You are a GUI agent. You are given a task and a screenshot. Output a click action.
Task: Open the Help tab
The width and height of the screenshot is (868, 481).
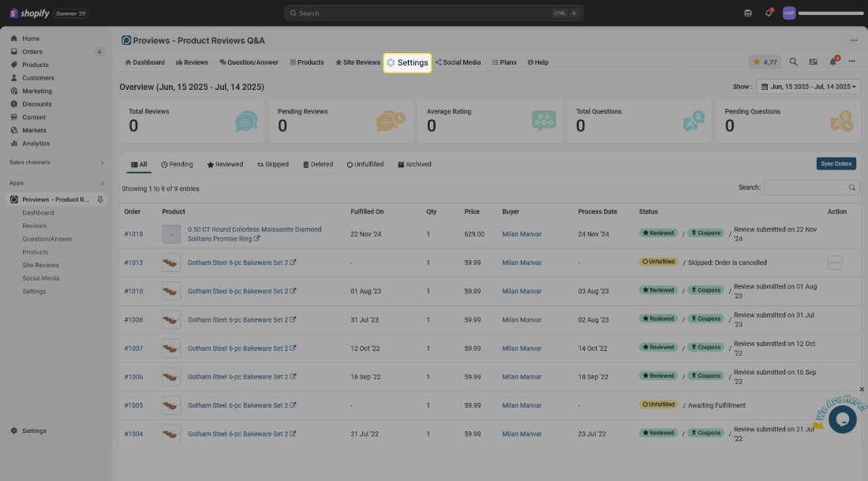(x=538, y=62)
